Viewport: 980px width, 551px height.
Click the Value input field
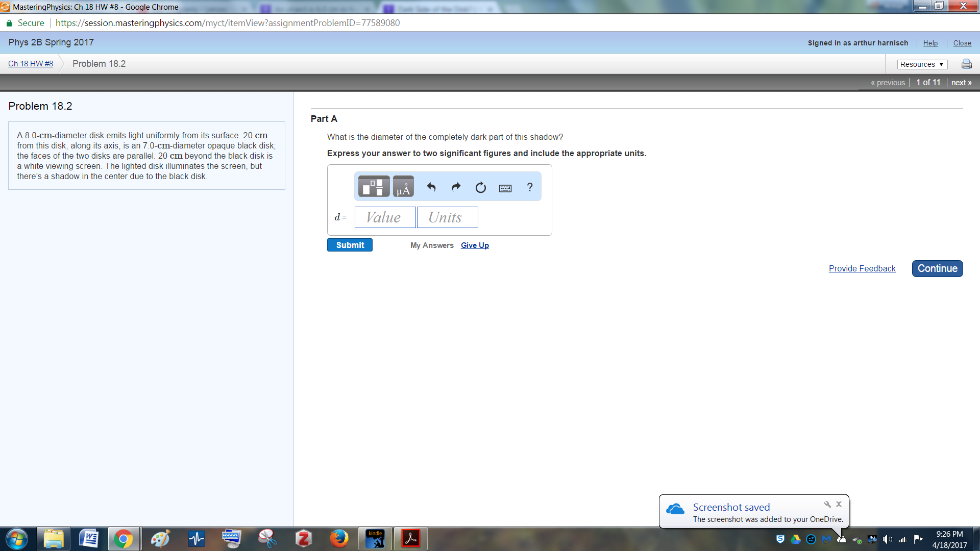pos(385,217)
